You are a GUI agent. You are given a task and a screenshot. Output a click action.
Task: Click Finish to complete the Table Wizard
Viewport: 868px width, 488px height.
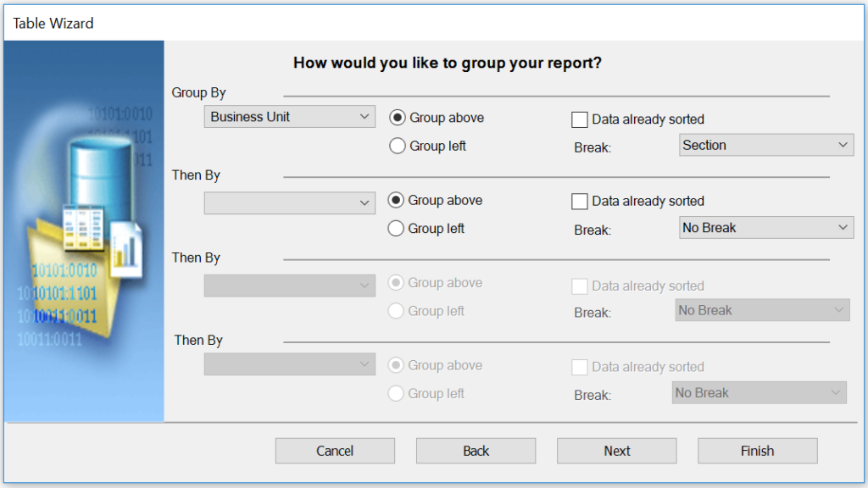[757, 451]
